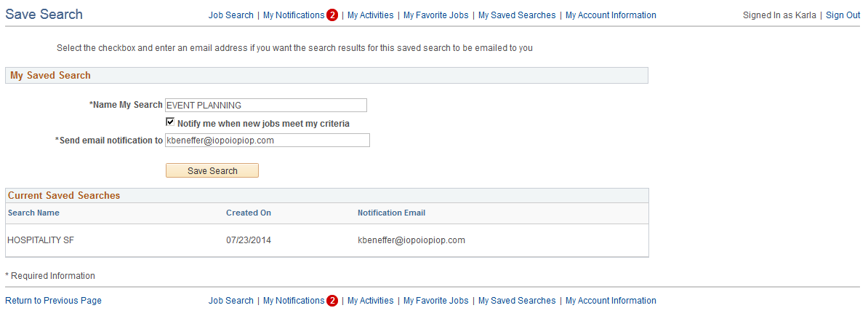
Task: Open My Account Information in bottom navigation
Action: [610, 301]
